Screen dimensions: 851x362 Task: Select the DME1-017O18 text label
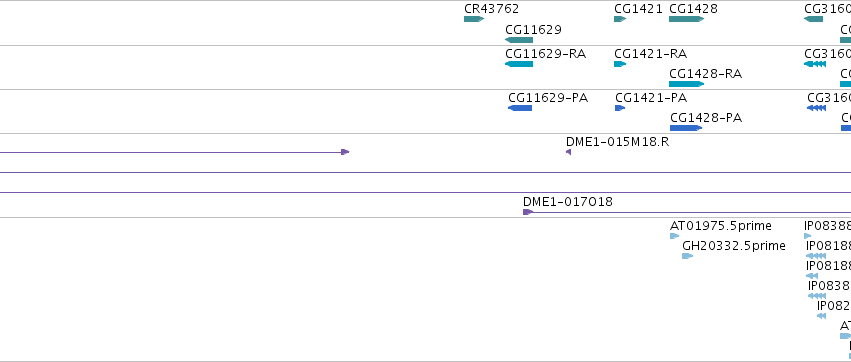point(568,202)
